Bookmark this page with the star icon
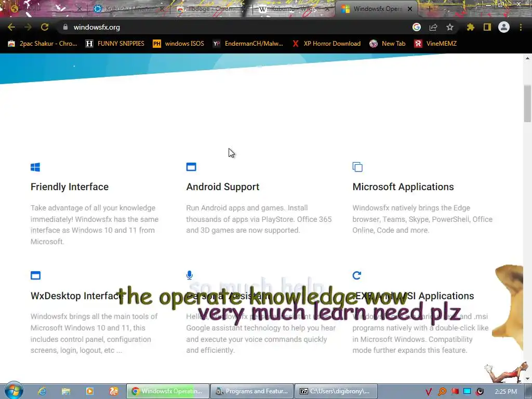The height and width of the screenshot is (399, 532). 450,27
